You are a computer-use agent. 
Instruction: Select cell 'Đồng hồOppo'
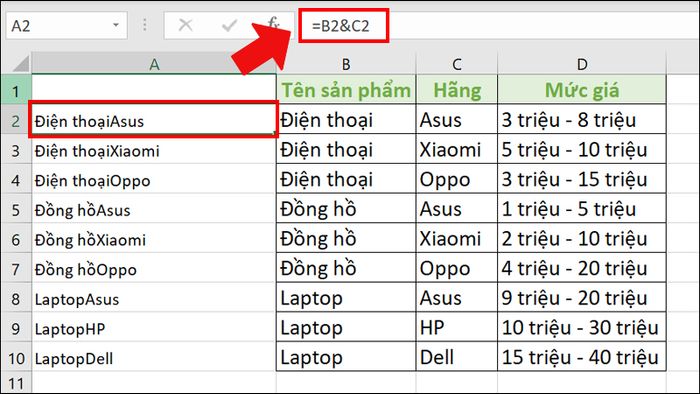[x=154, y=268]
